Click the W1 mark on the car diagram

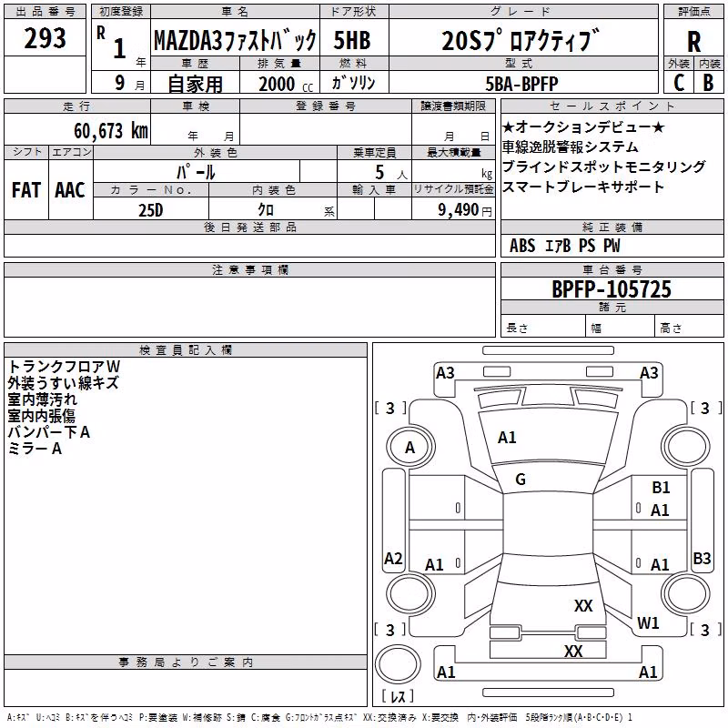tap(648, 622)
